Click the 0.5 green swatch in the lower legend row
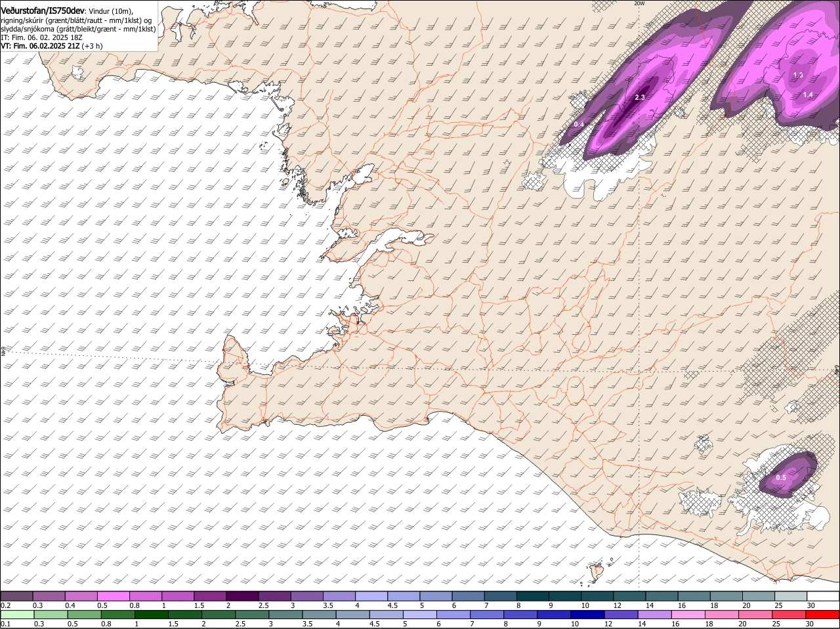 pyautogui.click(x=84, y=615)
